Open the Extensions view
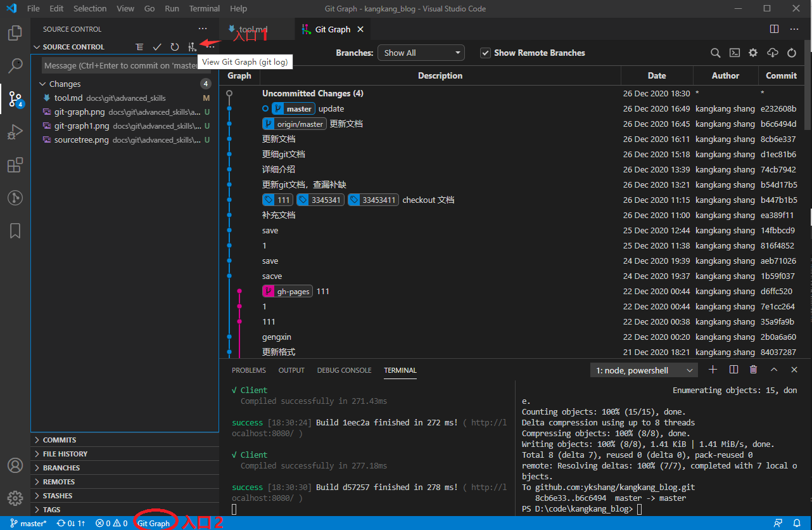Viewport: 812px width, 530px height. coord(15,165)
